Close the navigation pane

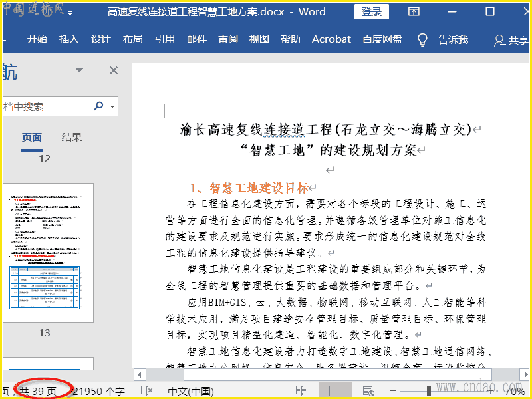[114, 70]
